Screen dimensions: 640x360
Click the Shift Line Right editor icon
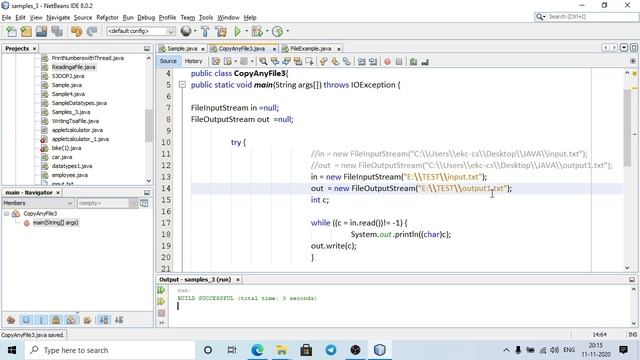[x=373, y=62]
